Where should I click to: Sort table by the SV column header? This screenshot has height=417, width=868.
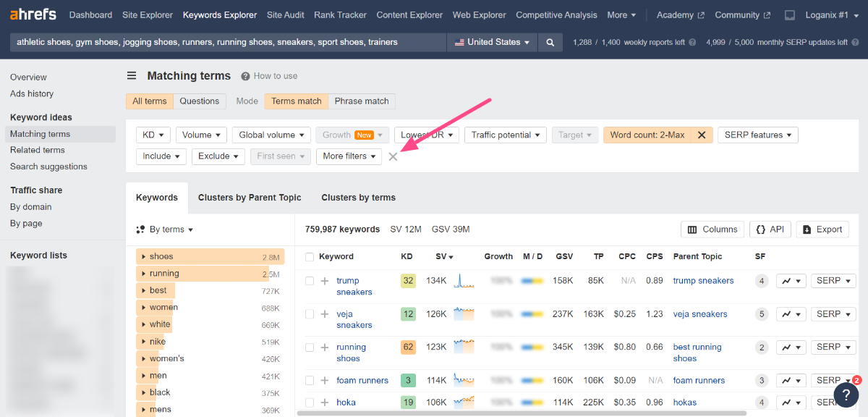[444, 257]
